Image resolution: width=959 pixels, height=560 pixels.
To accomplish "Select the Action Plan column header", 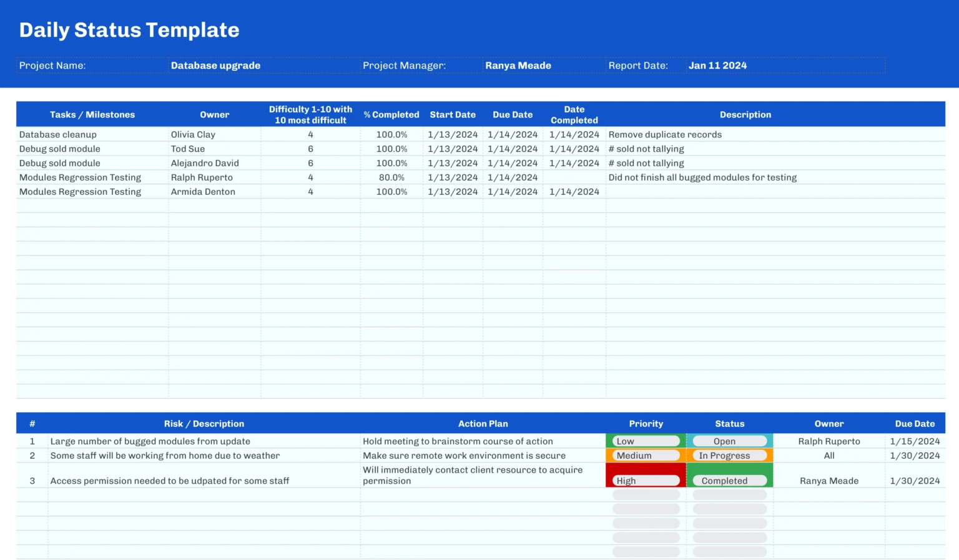I will 483,423.
